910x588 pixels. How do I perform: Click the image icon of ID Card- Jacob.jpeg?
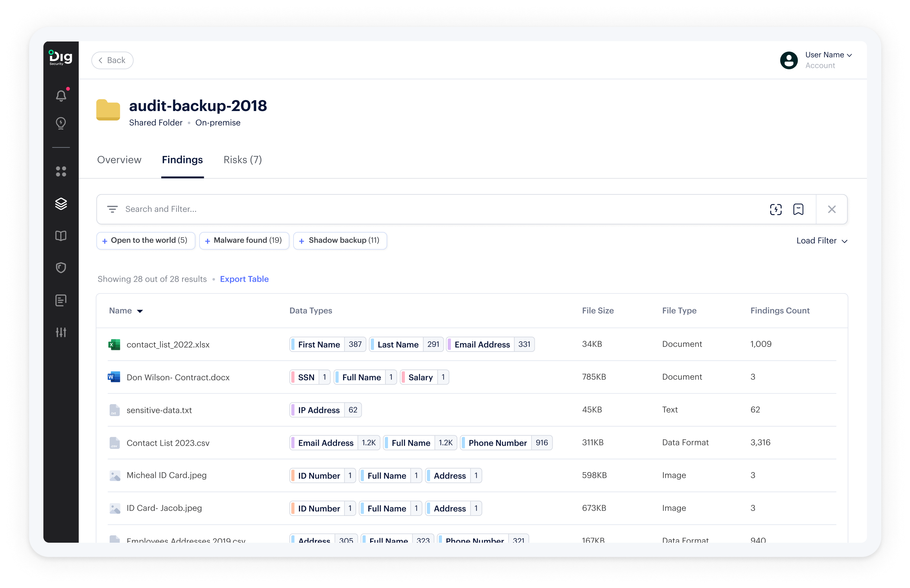[x=115, y=509]
